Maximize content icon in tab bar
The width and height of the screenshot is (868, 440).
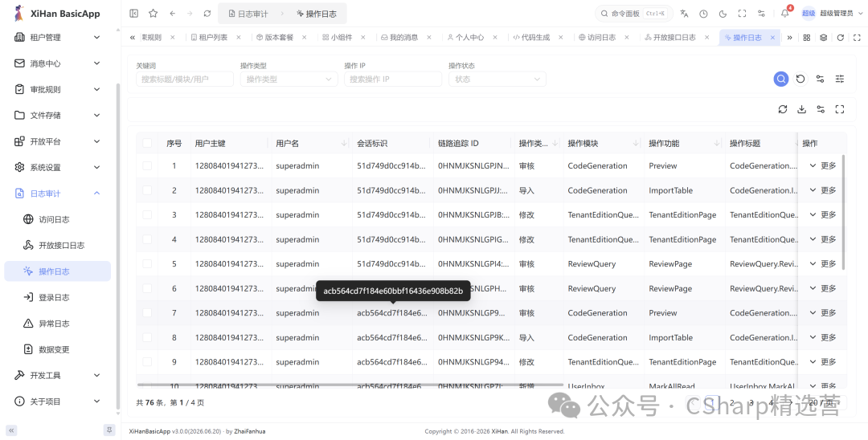coord(857,38)
